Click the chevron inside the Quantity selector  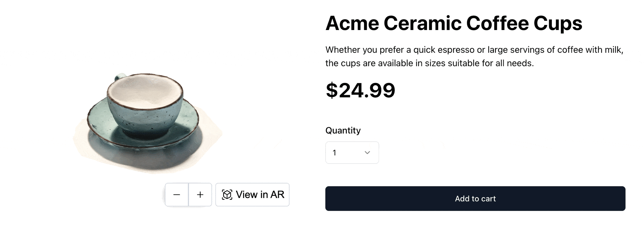tap(368, 153)
